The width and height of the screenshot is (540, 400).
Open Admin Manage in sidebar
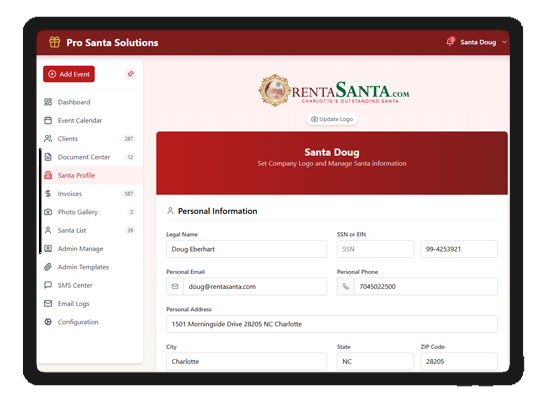(90, 248)
